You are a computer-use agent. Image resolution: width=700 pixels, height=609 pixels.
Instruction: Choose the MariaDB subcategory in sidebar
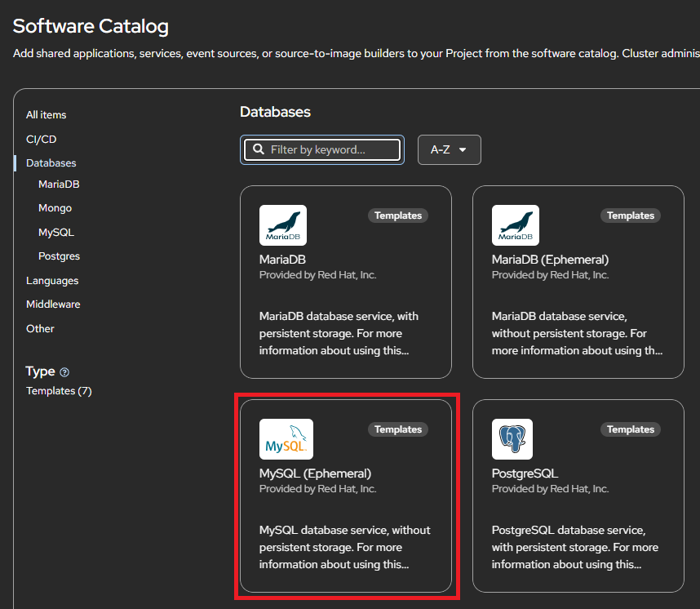[59, 184]
